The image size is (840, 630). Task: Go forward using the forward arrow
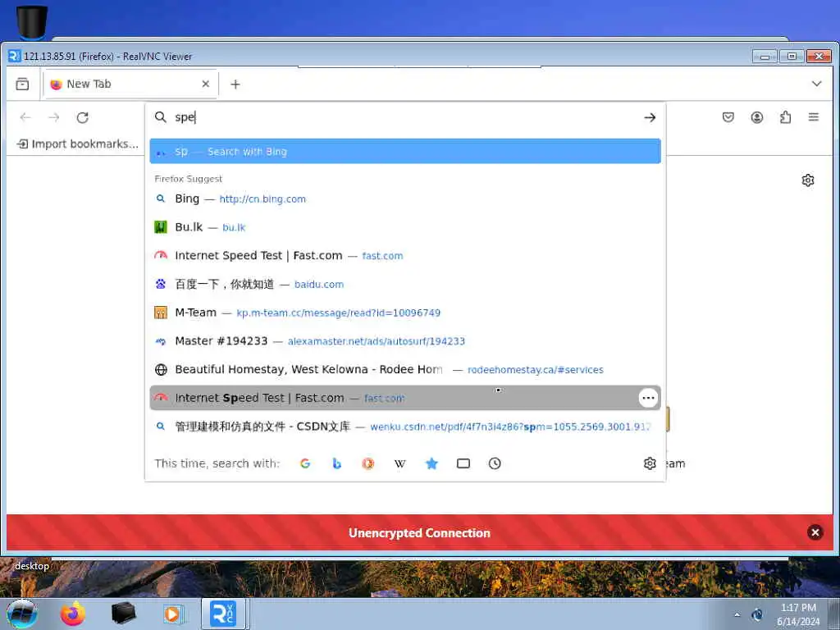53,117
